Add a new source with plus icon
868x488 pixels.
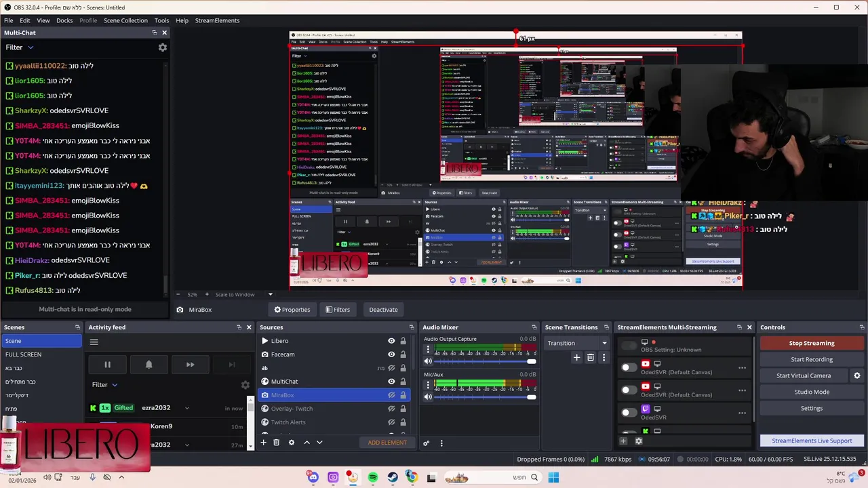click(x=264, y=443)
